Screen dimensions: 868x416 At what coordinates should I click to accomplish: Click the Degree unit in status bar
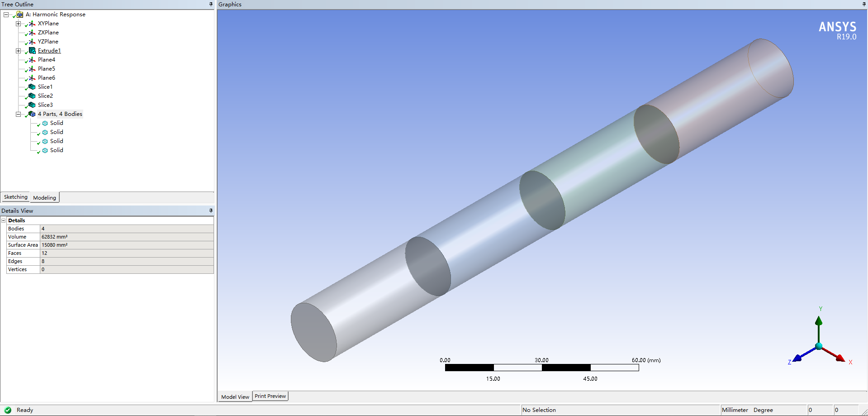763,410
